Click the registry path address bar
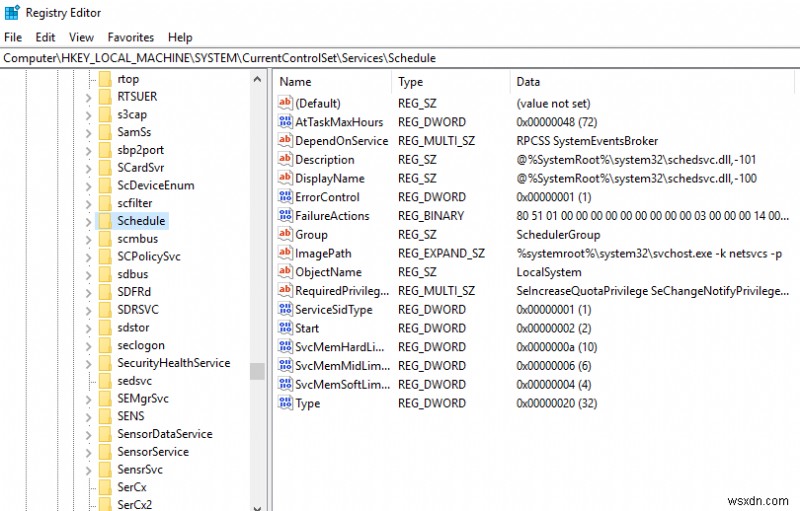This screenshot has width=800, height=511. (400, 58)
